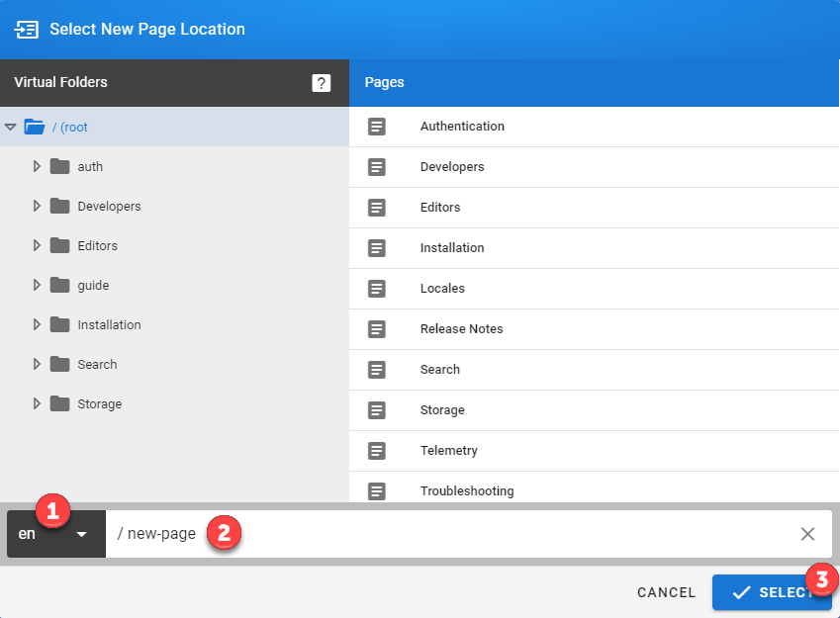The height and width of the screenshot is (618, 840).
Task: Click the page-location icon in the dialog title bar
Action: [27, 29]
